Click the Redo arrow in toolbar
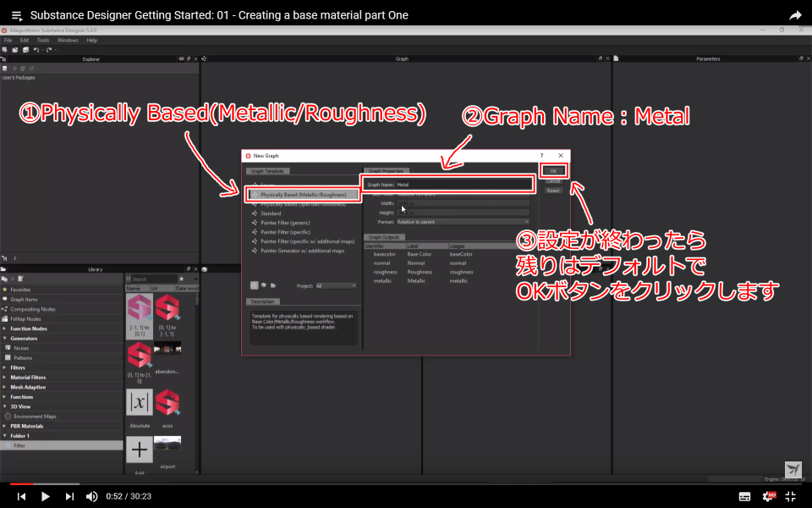The width and height of the screenshot is (812, 508). 49,50
